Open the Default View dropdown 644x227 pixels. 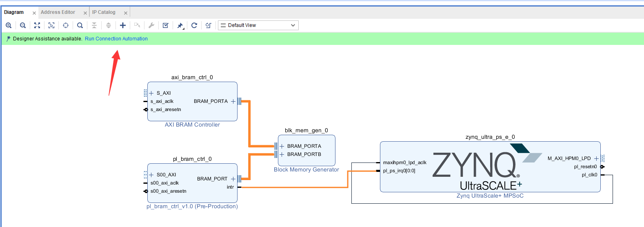(258, 25)
